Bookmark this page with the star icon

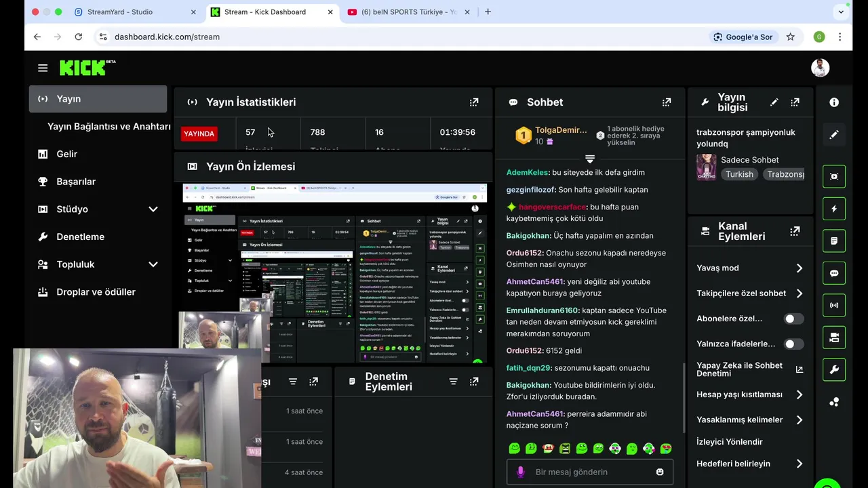click(791, 37)
